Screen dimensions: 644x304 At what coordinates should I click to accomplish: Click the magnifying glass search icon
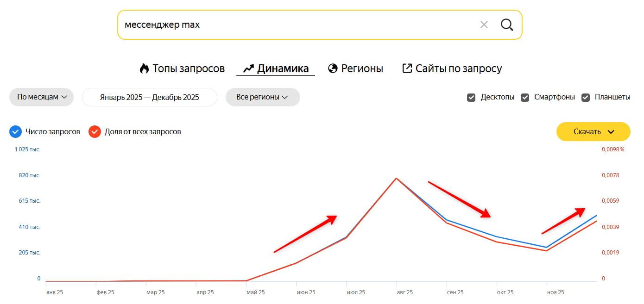[x=507, y=25]
